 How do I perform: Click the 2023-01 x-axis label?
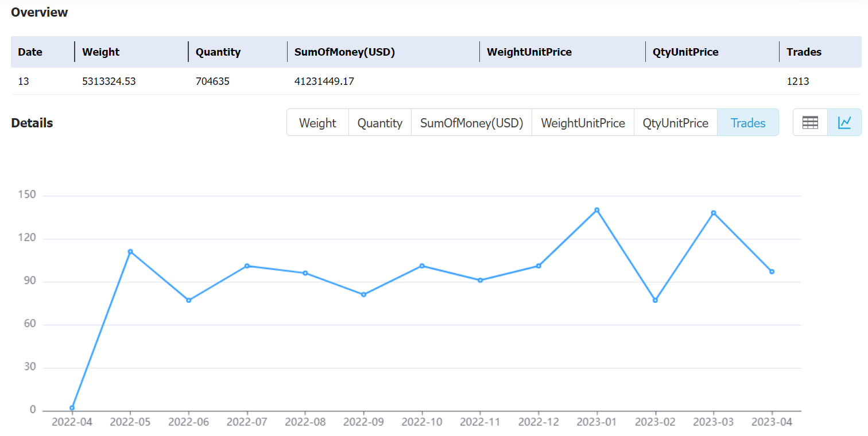click(x=597, y=422)
